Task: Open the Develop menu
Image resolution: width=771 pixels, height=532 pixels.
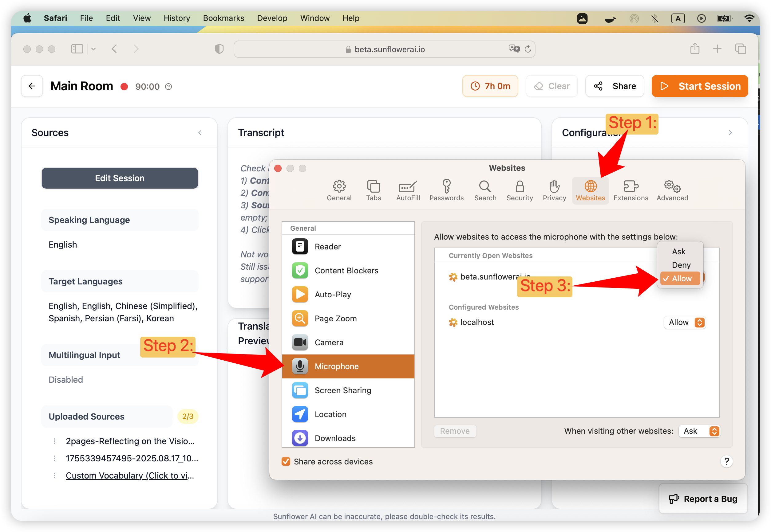Action: (x=272, y=18)
